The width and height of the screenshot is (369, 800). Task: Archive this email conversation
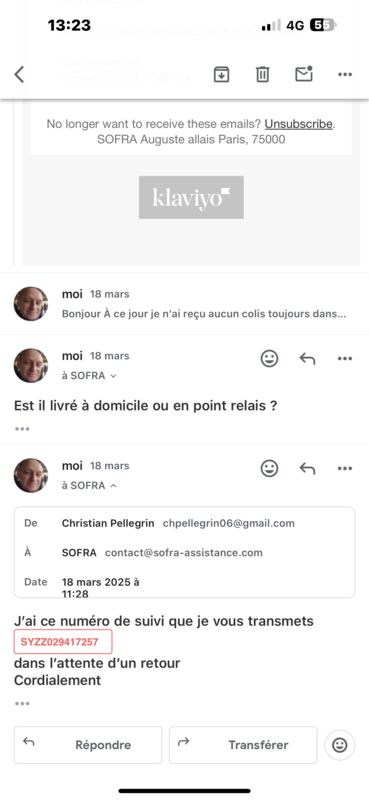coord(221,74)
